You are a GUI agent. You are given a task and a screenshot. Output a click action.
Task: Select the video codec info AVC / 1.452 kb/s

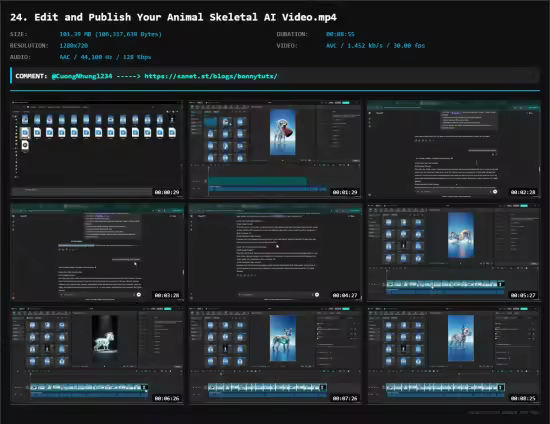coord(375,46)
